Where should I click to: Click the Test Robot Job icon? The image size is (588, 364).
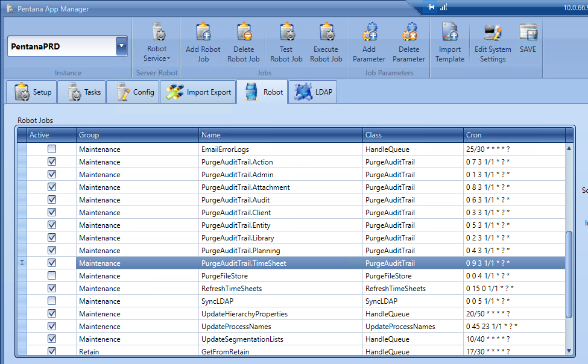tap(286, 32)
